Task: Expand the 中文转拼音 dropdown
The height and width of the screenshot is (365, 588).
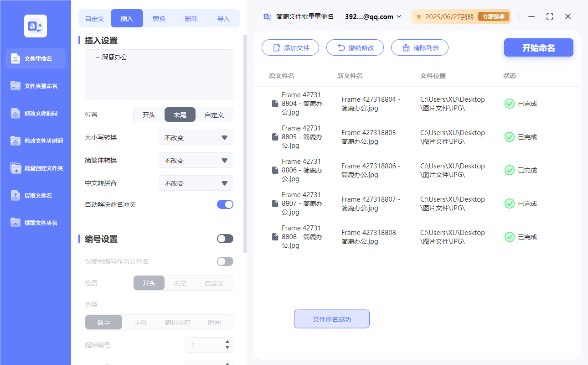Action: [x=196, y=183]
